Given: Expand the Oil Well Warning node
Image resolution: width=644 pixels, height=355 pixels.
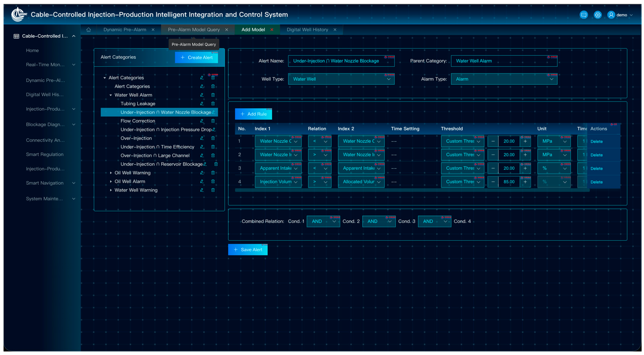Looking at the screenshot, I should click(110, 173).
